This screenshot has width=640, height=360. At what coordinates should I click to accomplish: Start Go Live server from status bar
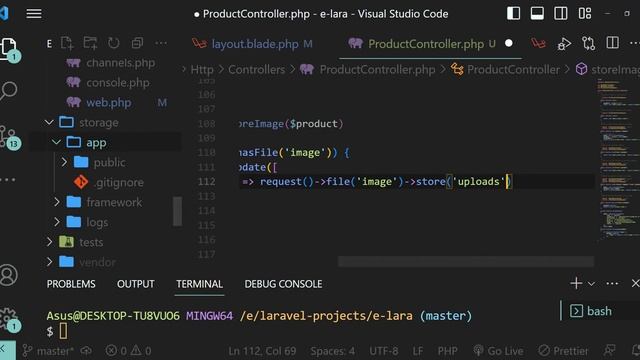click(498, 351)
